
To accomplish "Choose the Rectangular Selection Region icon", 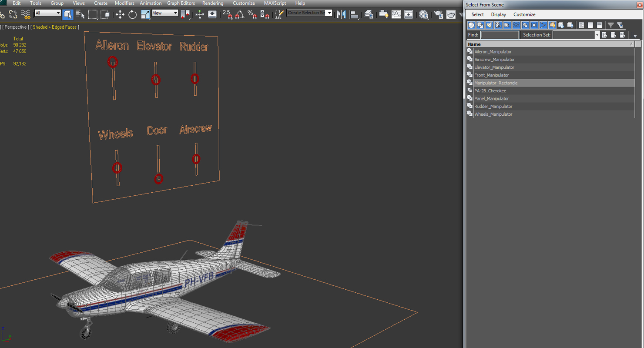I will tap(93, 14).
